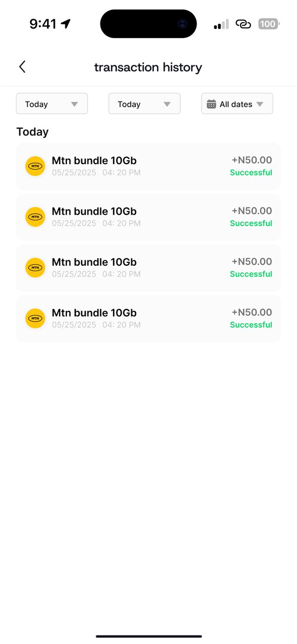Select the second transaction's +N50.00 amount

(x=252, y=211)
